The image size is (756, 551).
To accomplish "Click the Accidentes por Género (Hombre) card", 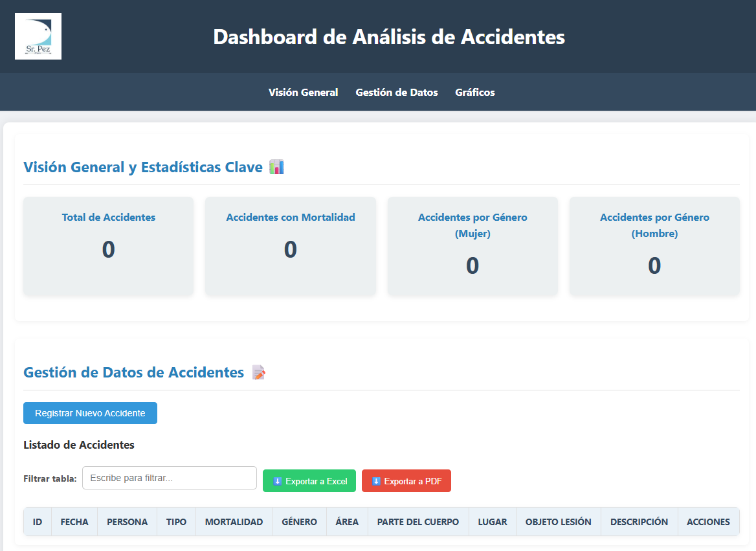I will (x=654, y=246).
